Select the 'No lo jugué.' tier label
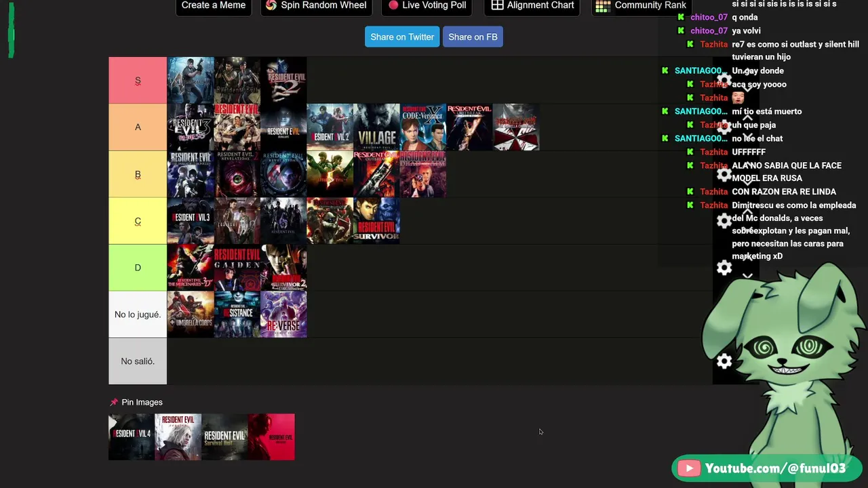868x488 pixels. [138, 314]
